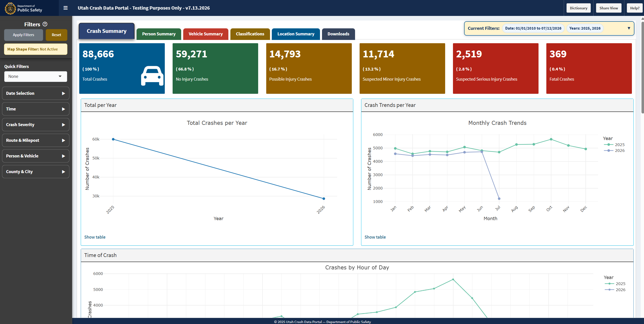Click the car icon in Total Crashes card
The image size is (644, 324).
tap(152, 76)
